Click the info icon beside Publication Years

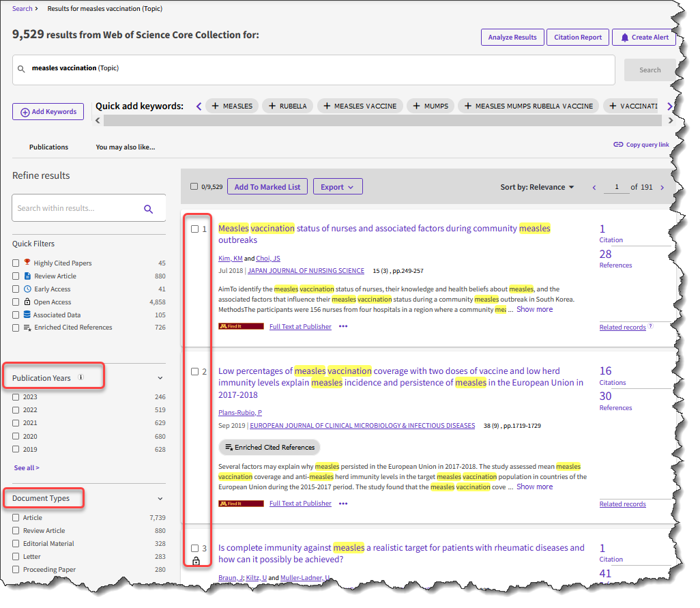click(81, 377)
